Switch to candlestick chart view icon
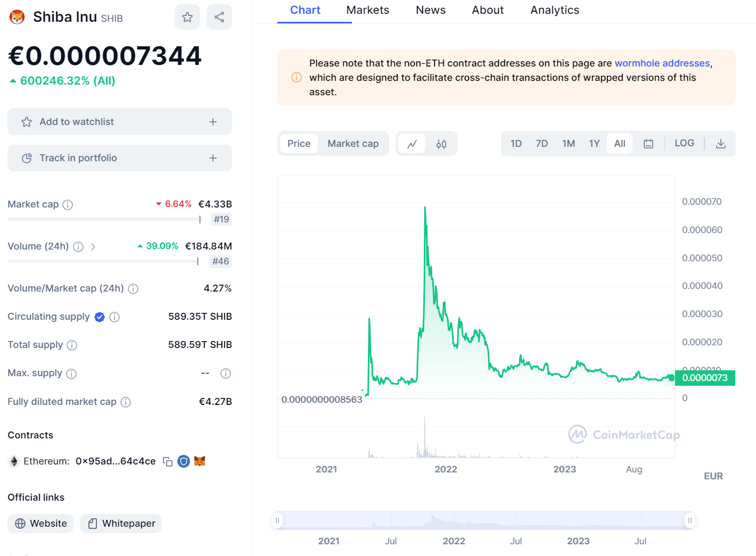The width and height of the screenshot is (756, 556). [441, 144]
